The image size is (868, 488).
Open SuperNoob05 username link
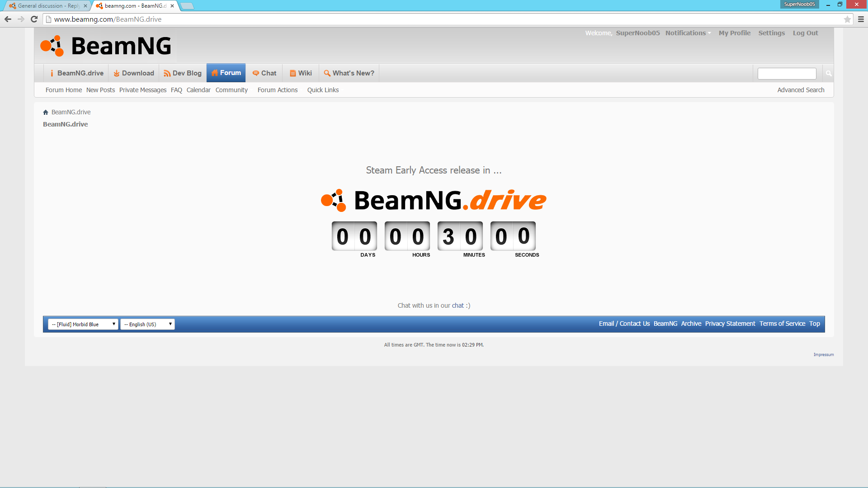[637, 33]
